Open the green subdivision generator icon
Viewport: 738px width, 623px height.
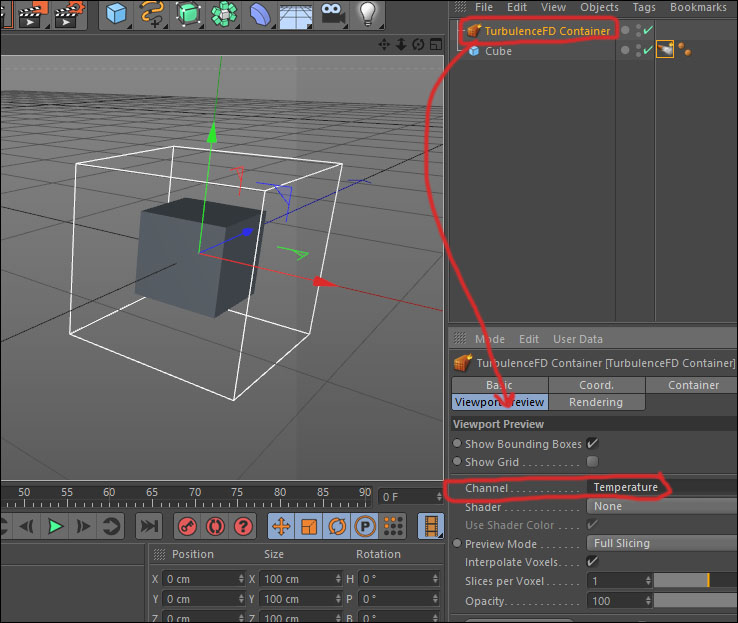(189, 14)
